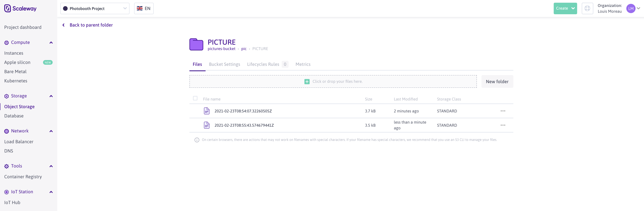Open the Photobooth Project dropdown
Viewport: 644px width, 211px height.
click(x=95, y=8)
